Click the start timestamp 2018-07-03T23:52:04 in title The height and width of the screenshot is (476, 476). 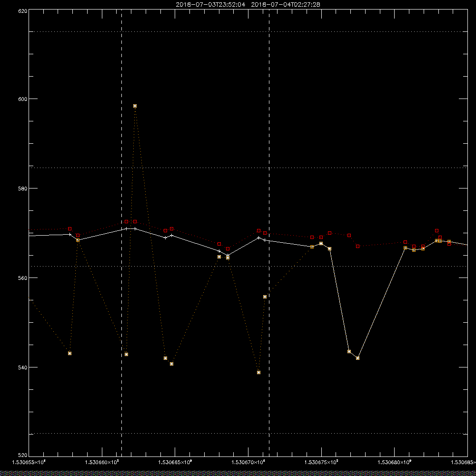click(x=210, y=5)
